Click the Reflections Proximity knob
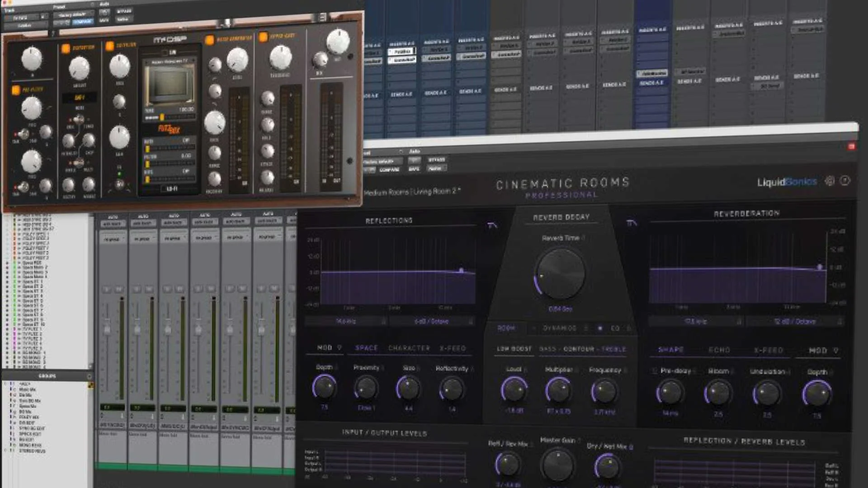The width and height of the screenshot is (868, 488). (x=365, y=388)
